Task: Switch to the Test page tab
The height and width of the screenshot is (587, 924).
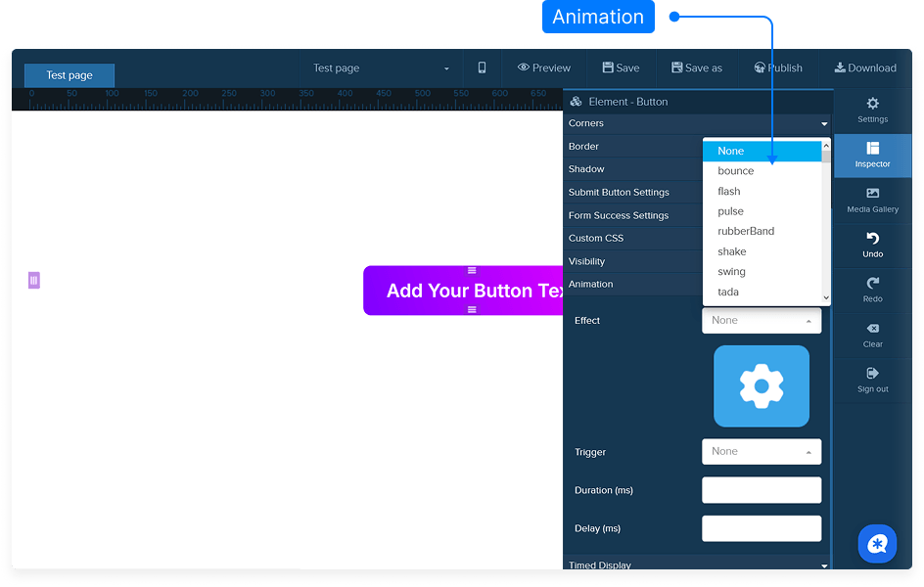Action: (x=69, y=75)
